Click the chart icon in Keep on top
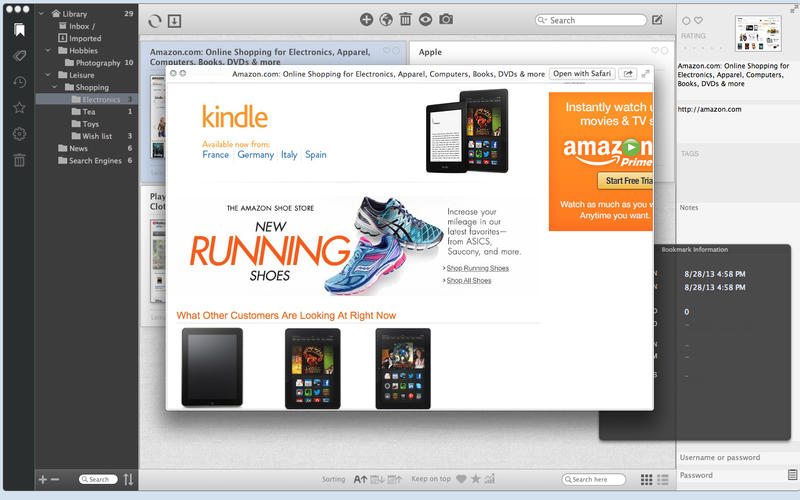The height and width of the screenshot is (500, 800). (x=490, y=479)
